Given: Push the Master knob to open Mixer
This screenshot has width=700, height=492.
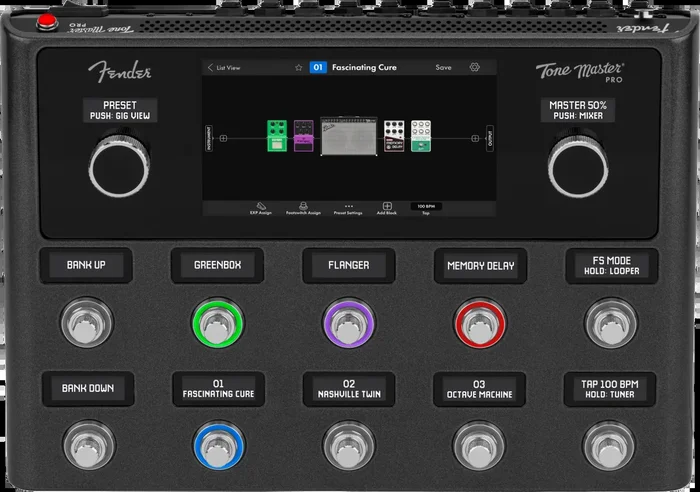Looking at the screenshot, I should tap(578, 168).
